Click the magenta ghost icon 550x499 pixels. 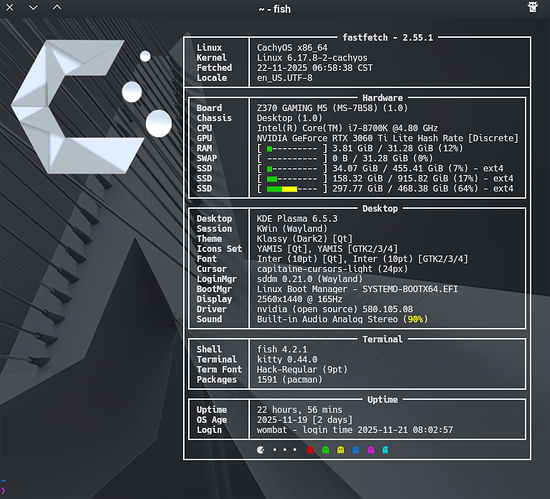(371, 450)
